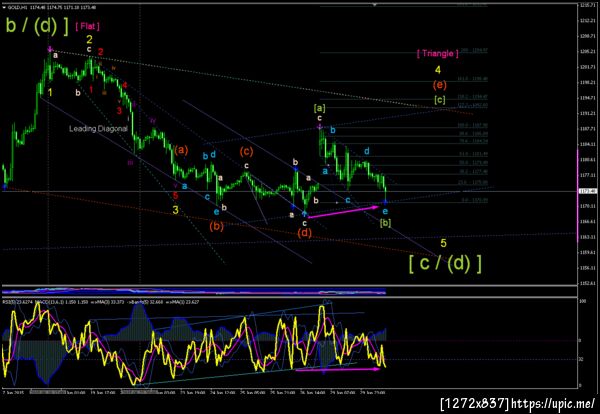Select the large green b / (d) ] label
This screenshot has width=600, height=414.
pyautogui.click(x=37, y=26)
